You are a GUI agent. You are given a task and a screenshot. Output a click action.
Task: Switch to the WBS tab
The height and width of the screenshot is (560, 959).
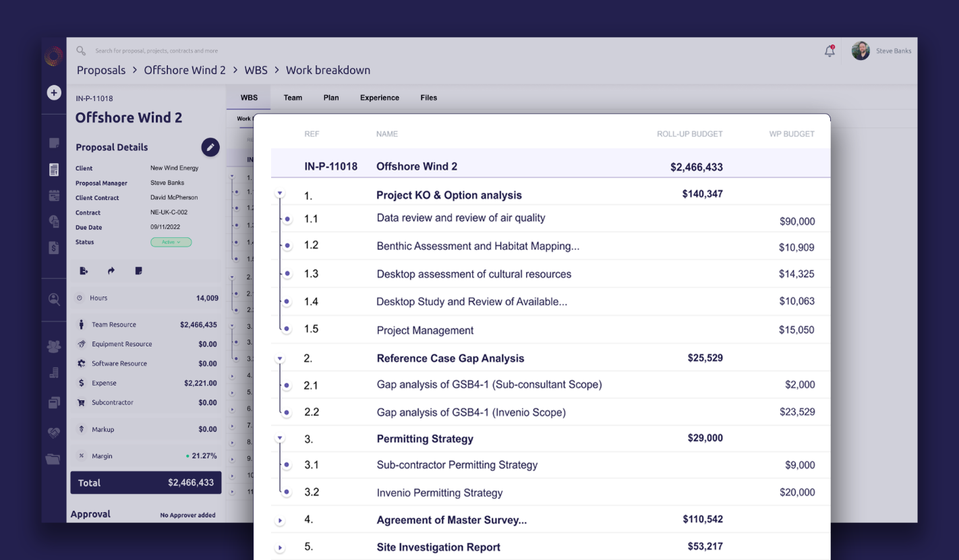tap(249, 98)
